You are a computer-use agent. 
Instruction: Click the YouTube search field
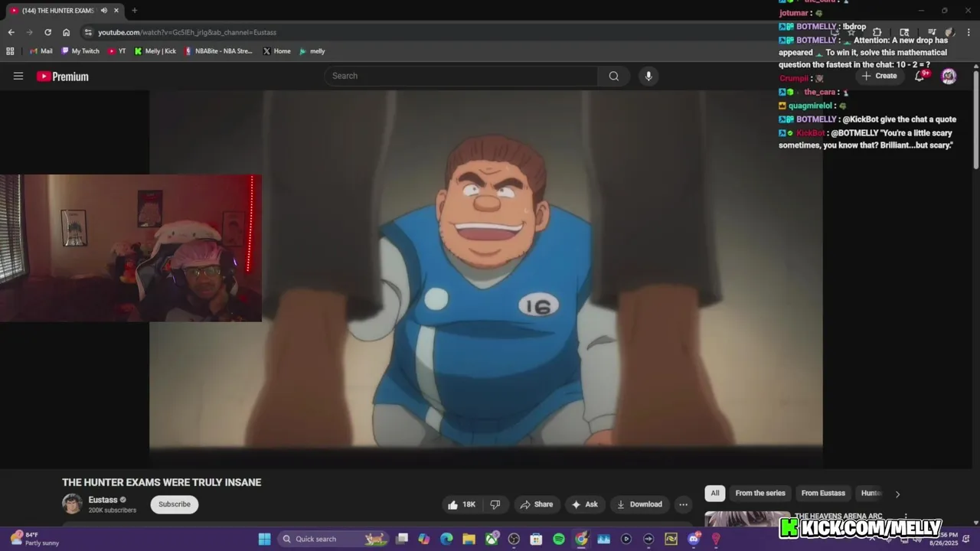click(x=461, y=76)
